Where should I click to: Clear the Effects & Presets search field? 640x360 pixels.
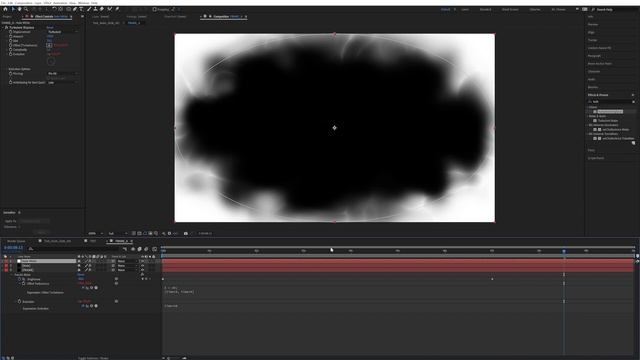633,102
